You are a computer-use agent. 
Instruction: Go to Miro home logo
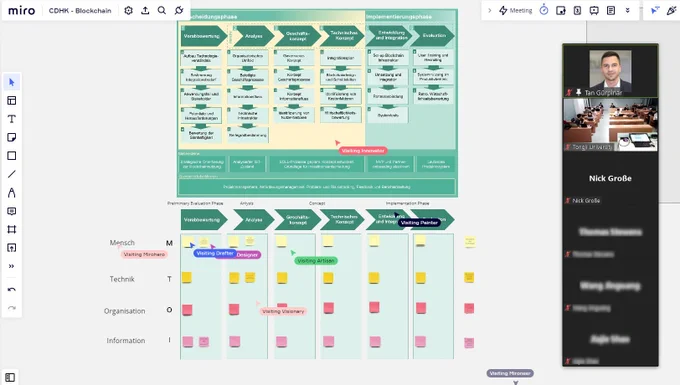pyautogui.click(x=22, y=10)
